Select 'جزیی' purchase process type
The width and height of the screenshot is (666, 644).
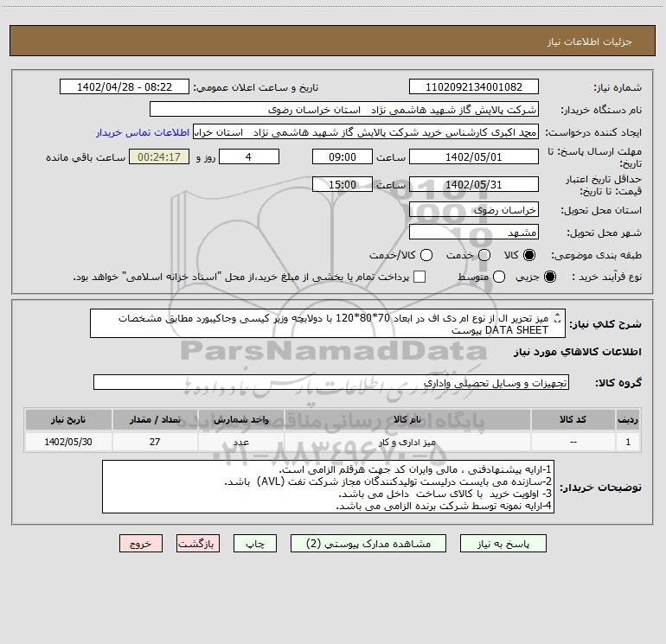[551, 277]
